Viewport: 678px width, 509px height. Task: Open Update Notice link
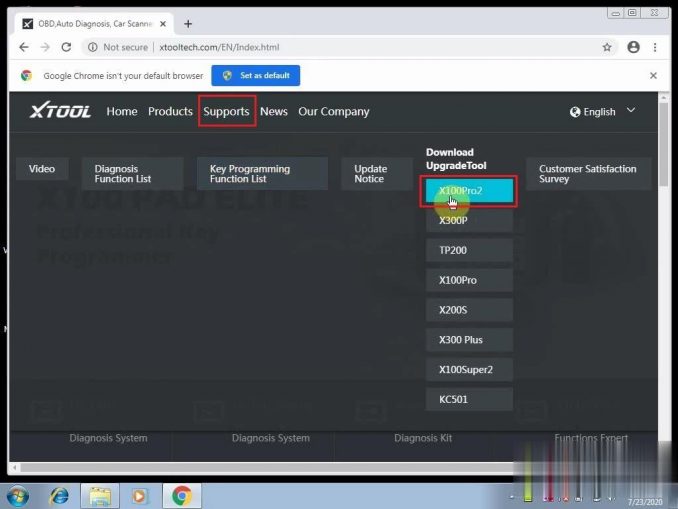tap(376, 173)
